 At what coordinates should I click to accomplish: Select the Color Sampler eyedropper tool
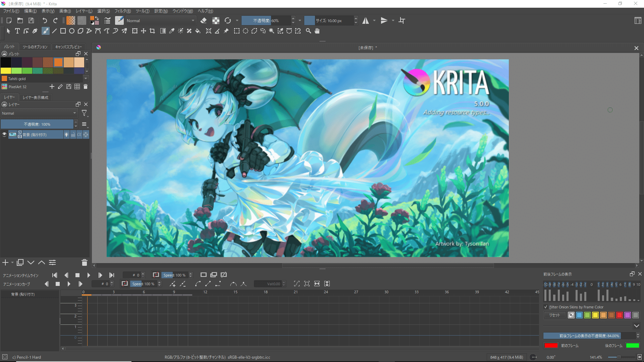(x=172, y=31)
